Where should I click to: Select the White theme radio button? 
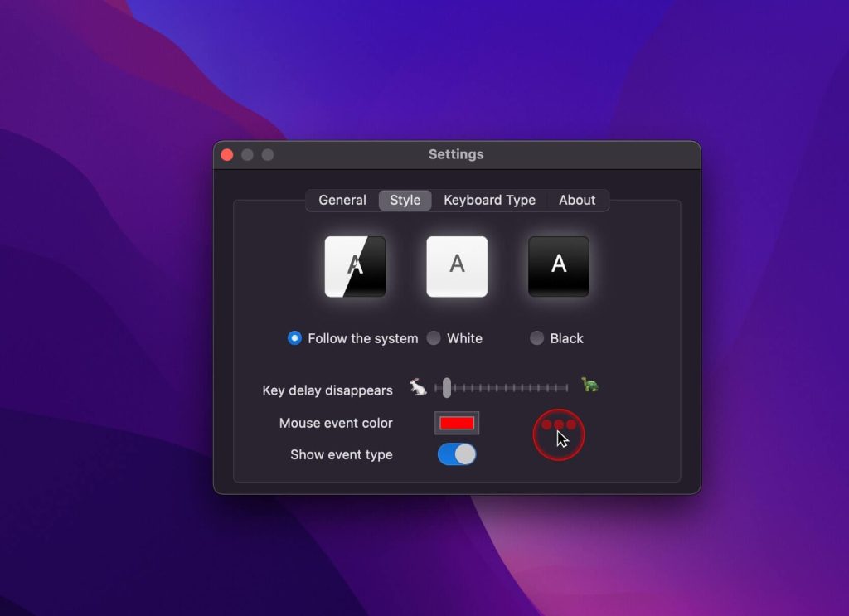pyautogui.click(x=434, y=338)
